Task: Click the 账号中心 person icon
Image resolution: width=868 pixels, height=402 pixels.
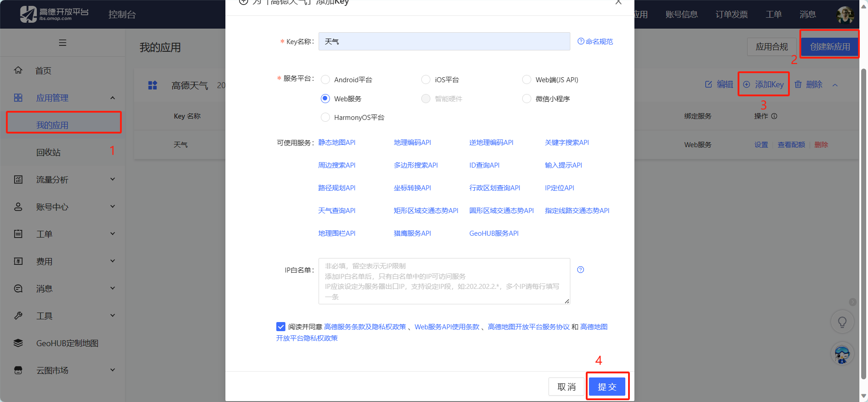Action: coord(18,207)
